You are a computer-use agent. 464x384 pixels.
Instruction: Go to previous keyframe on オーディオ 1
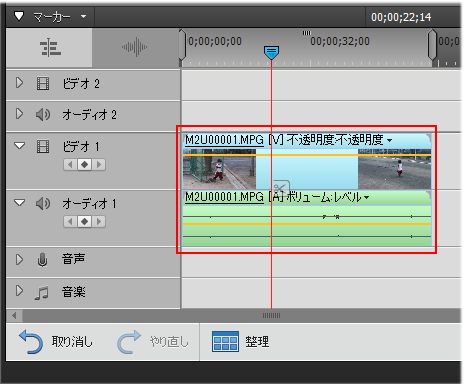[70, 221]
